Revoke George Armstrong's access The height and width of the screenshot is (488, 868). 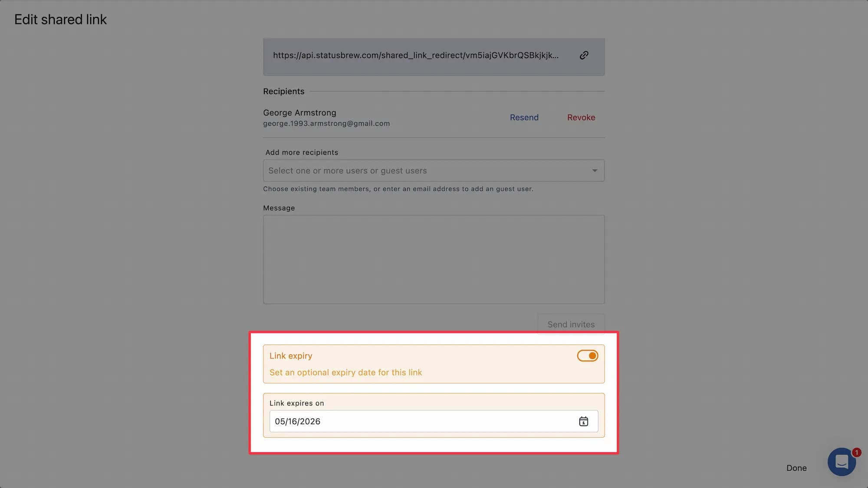click(x=581, y=118)
